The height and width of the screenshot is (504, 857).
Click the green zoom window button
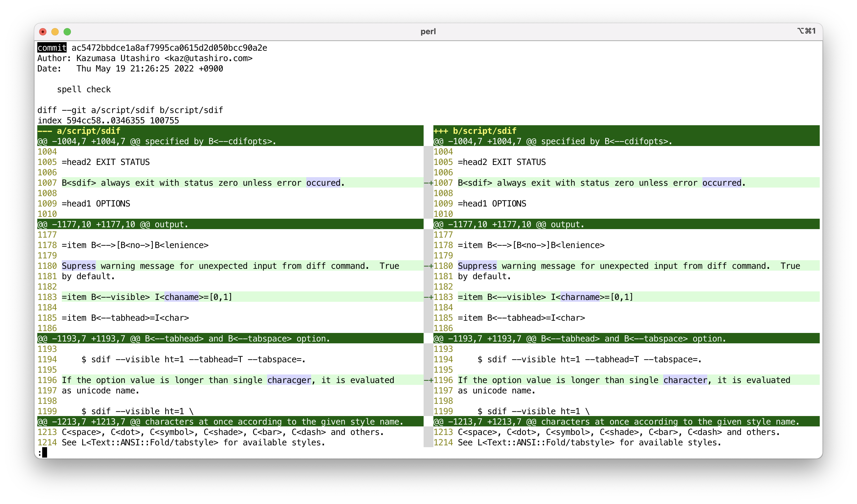pos(67,31)
